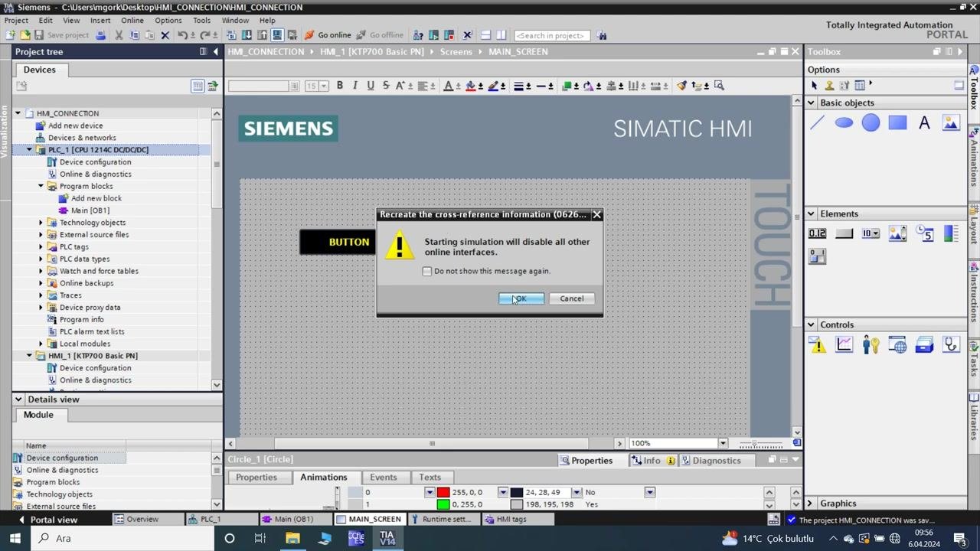Select the I/O field element (0.12)
Screen dimensions: 980x551
[817, 233]
